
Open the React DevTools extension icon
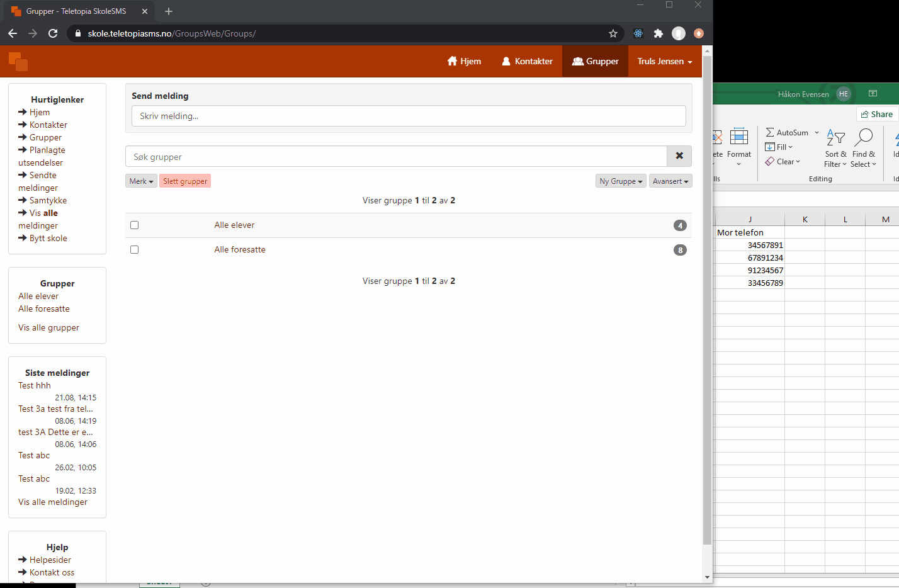click(x=638, y=33)
